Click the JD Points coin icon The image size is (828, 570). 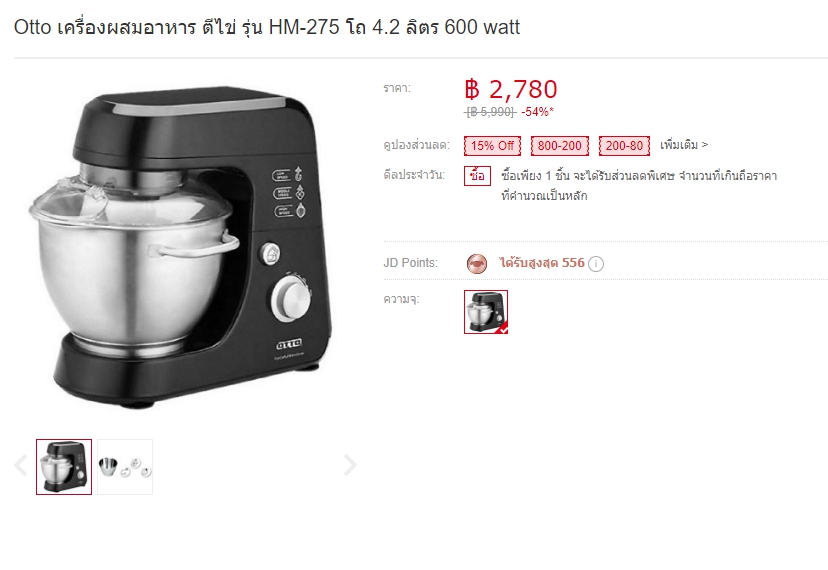[x=477, y=264]
